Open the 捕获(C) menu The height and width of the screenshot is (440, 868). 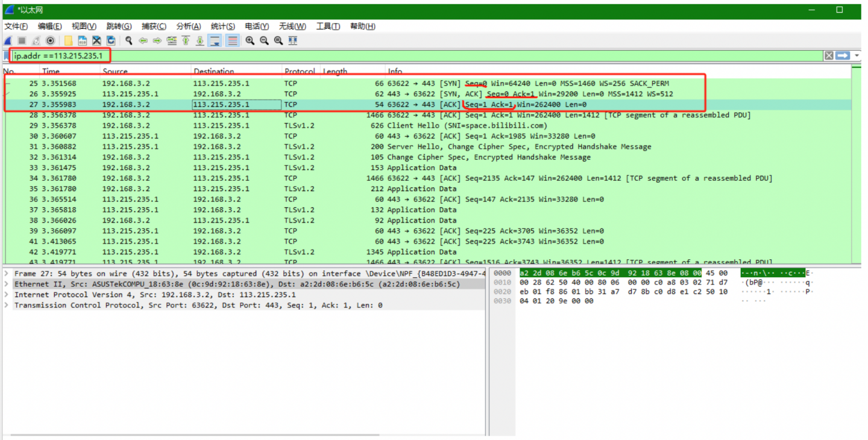(154, 27)
